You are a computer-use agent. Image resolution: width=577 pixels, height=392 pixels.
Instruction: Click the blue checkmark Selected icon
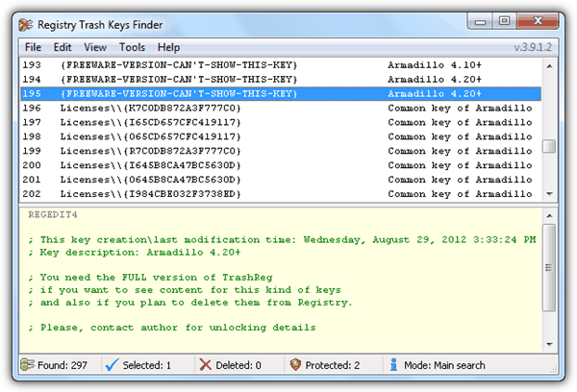pos(112,366)
